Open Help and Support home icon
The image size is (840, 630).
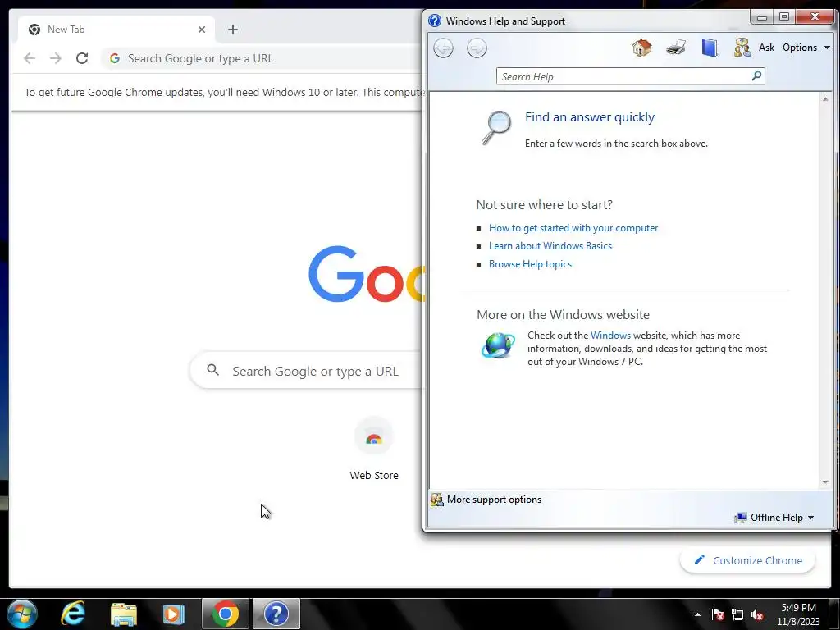click(641, 48)
